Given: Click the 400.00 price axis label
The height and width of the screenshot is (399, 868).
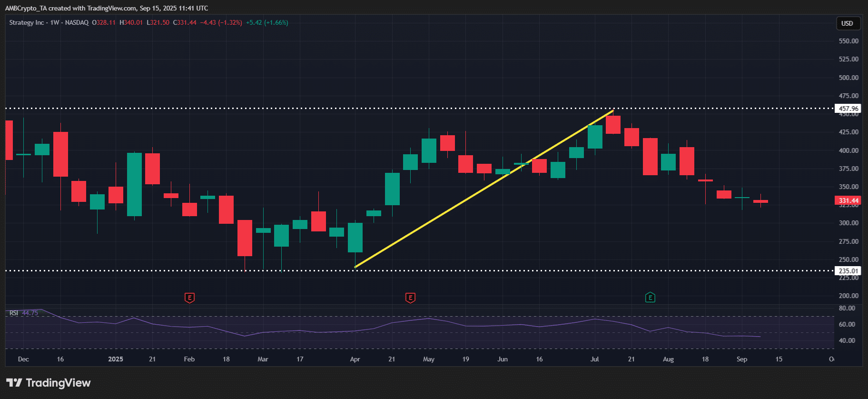Looking at the screenshot, I should 848,150.
